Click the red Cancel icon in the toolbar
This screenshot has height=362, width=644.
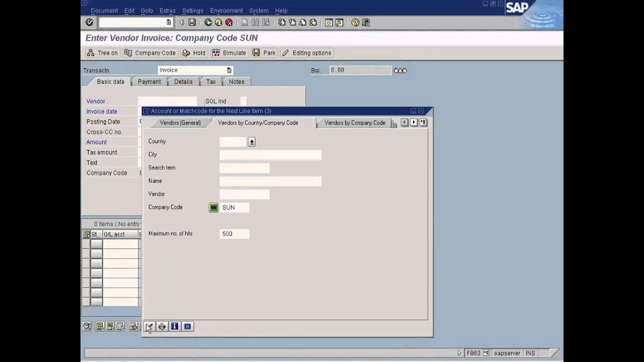tap(229, 23)
